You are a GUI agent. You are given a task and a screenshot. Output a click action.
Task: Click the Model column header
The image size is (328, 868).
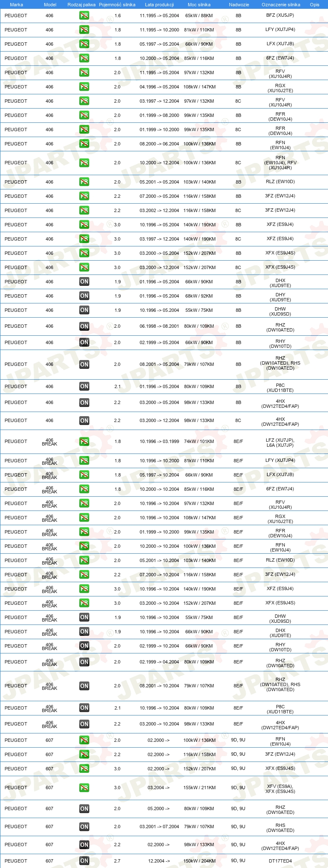(50, 5)
